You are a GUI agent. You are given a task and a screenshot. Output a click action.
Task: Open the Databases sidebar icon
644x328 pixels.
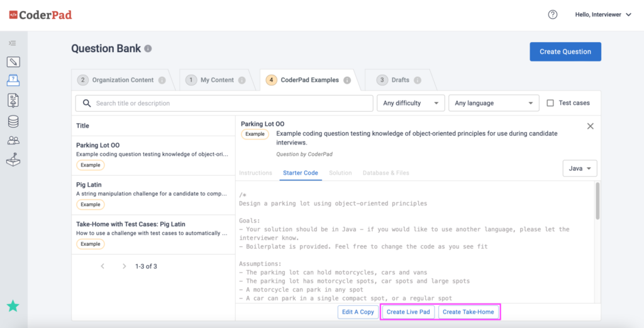click(13, 121)
